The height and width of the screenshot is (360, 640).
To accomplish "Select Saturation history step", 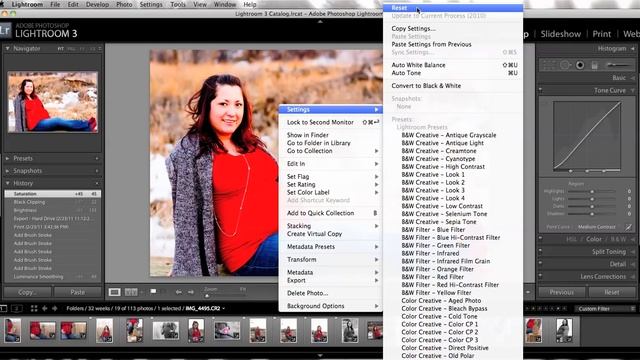I will [53, 194].
